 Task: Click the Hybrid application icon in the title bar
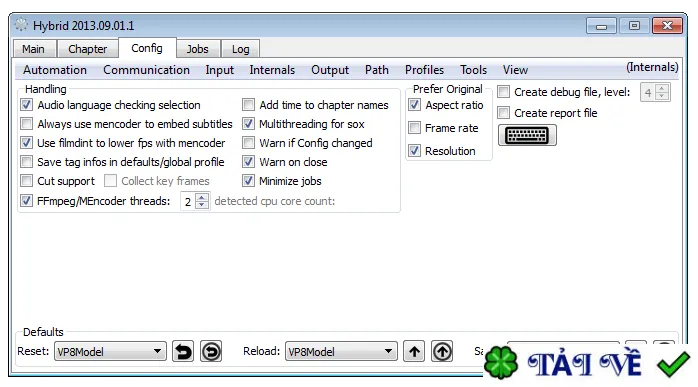coord(21,25)
